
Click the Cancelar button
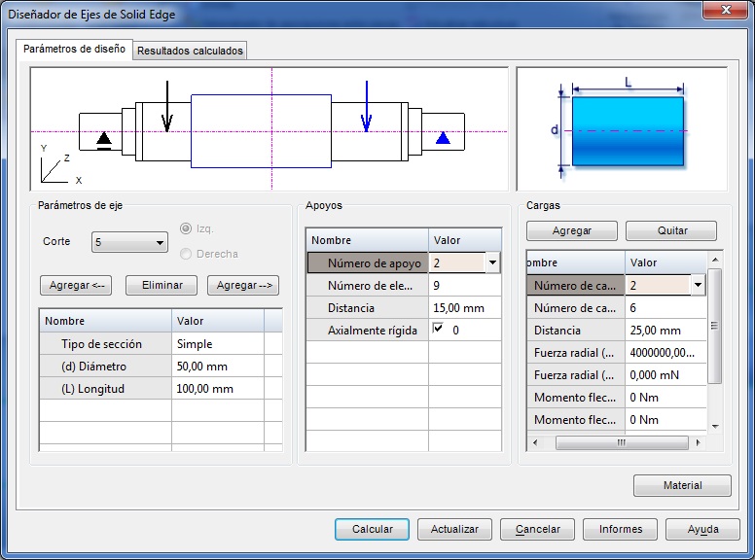pyautogui.click(x=537, y=529)
